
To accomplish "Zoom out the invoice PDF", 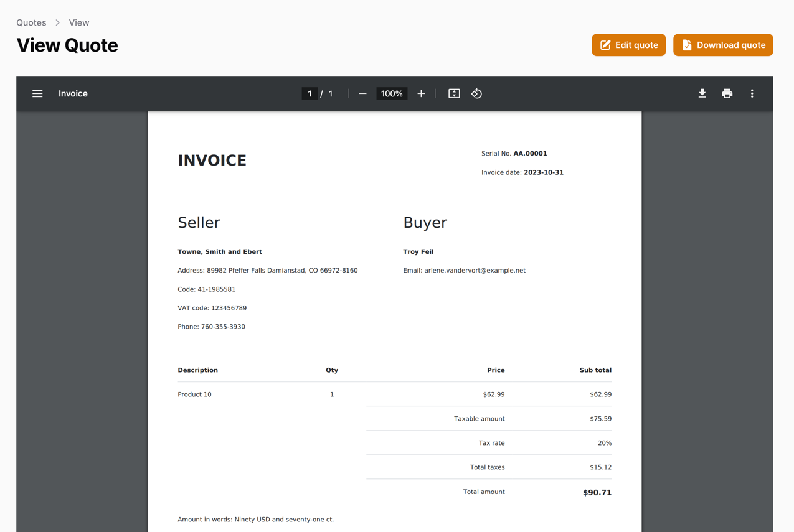I will 362,93.
